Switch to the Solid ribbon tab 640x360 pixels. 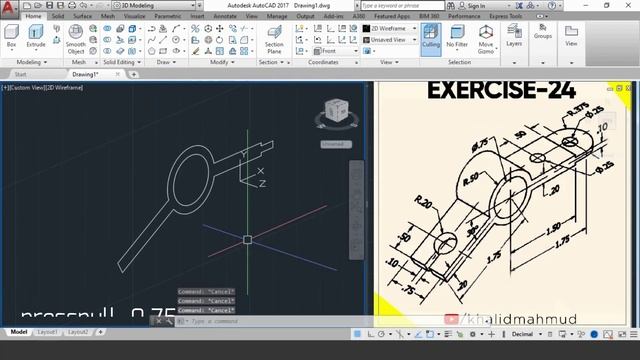(58, 16)
